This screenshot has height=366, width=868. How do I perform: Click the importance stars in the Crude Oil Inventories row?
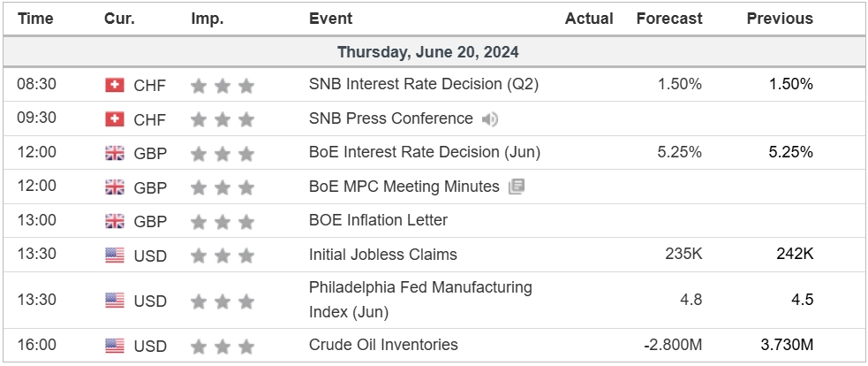[x=222, y=346]
